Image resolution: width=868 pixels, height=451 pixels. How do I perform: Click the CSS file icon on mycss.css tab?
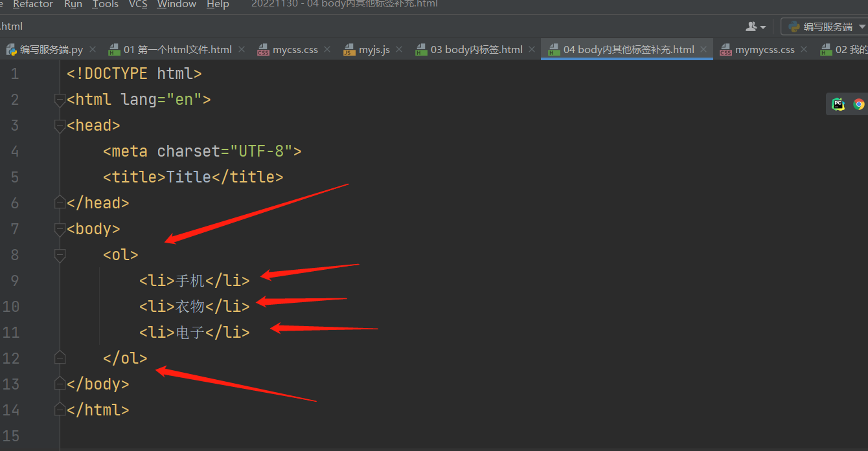tap(263, 50)
